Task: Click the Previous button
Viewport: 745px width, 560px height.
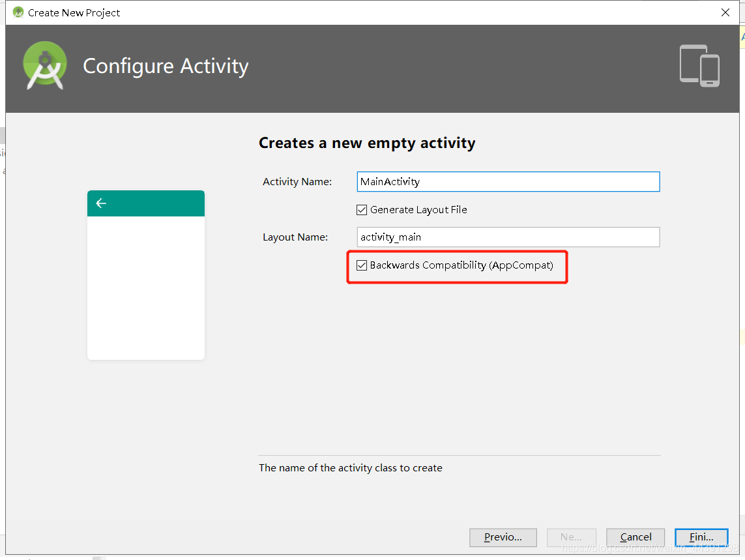Action: coord(503,537)
